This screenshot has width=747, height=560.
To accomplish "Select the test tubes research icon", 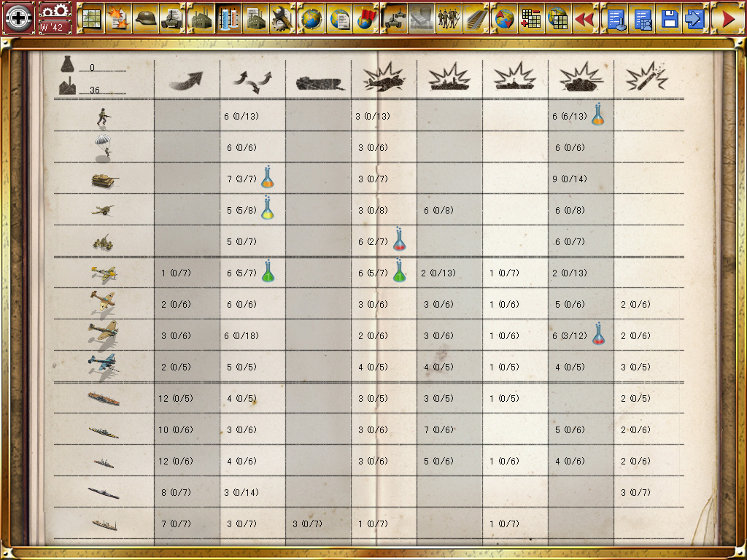I will 228,18.
